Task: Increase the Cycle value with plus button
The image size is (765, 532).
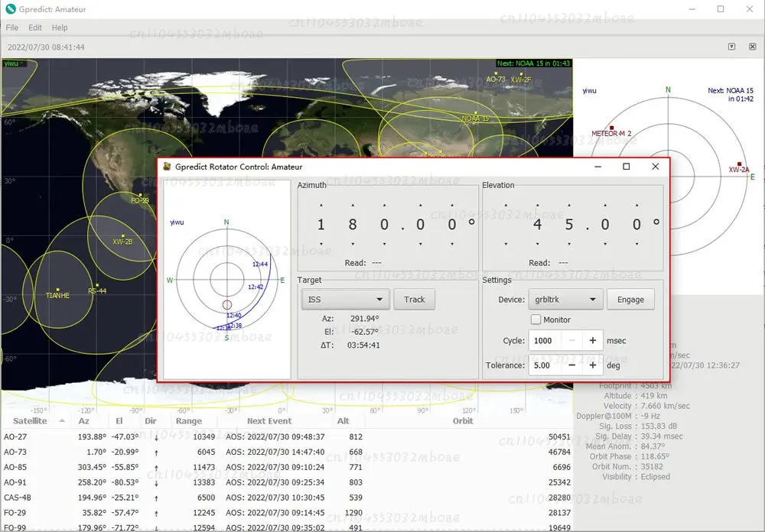Action: (593, 340)
